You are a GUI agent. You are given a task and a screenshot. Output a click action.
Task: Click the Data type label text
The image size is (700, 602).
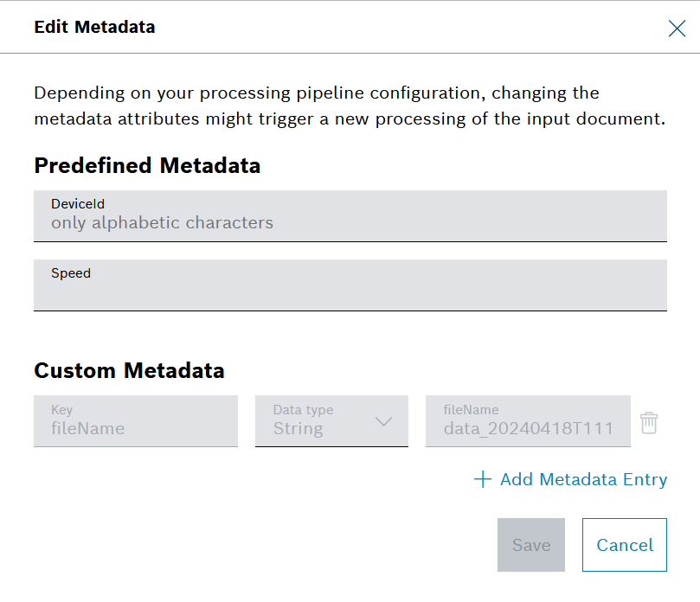303,410
